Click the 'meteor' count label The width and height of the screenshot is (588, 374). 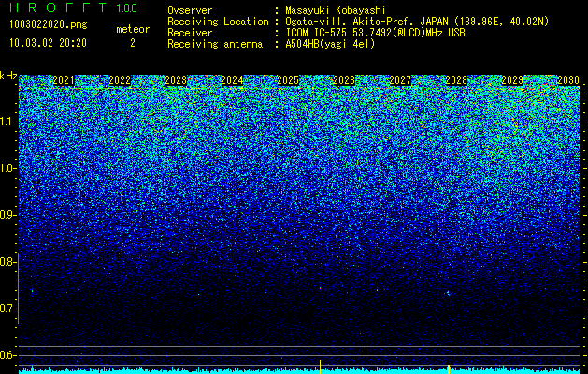coord(133,29)
